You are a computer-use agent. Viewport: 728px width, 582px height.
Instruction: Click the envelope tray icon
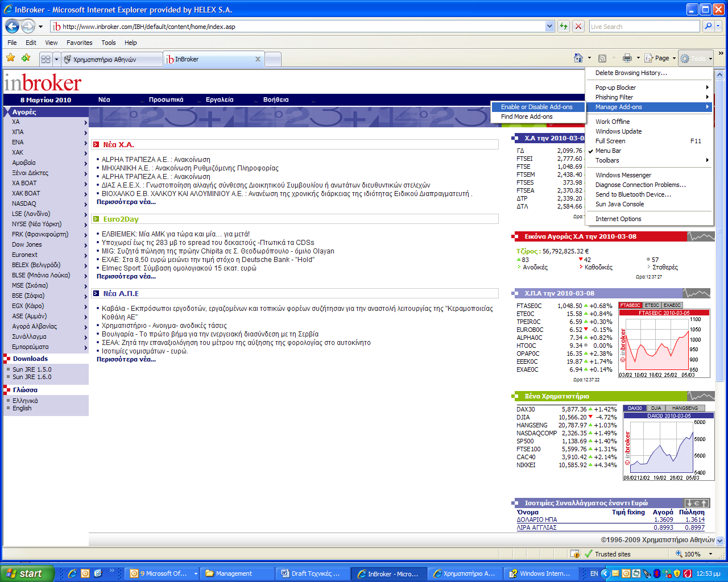[x=615, y=573]
